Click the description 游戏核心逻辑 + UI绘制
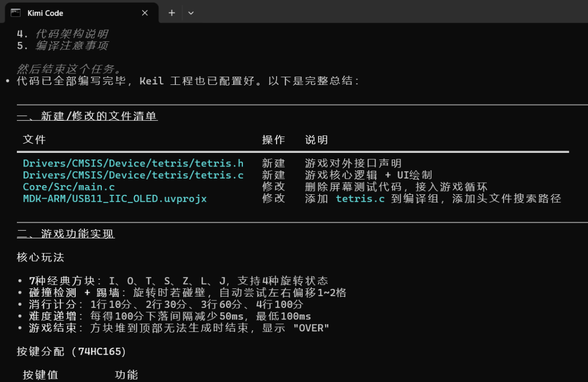588x382 pixels. click(368, 175)
